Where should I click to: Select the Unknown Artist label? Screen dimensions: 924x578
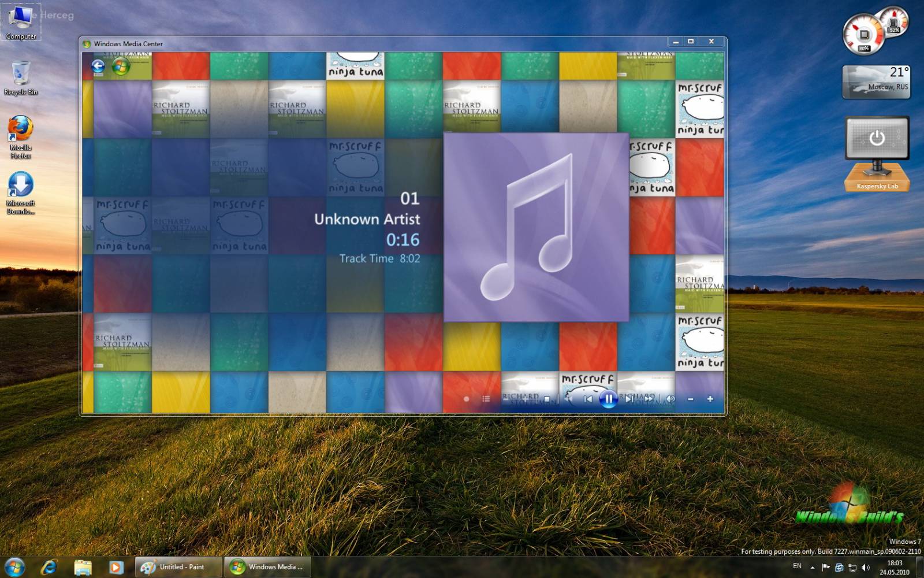pos(367,219)
